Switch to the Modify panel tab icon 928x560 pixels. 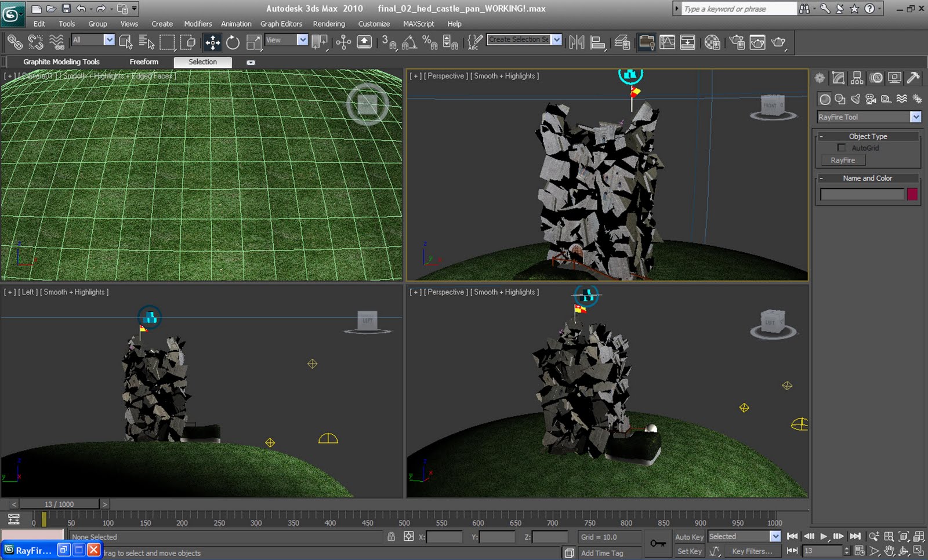(838, 78)
